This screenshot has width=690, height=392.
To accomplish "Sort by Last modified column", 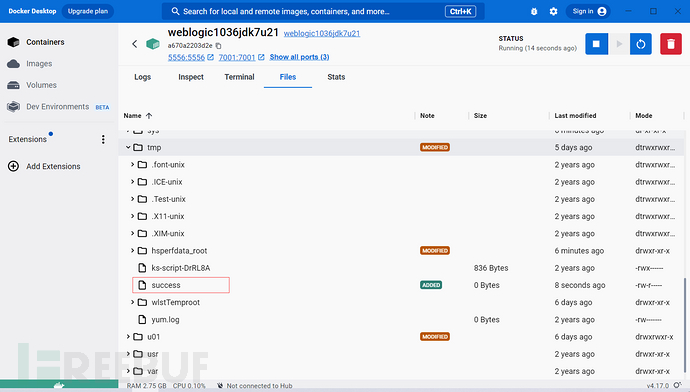I will click(x=575, y=116).
